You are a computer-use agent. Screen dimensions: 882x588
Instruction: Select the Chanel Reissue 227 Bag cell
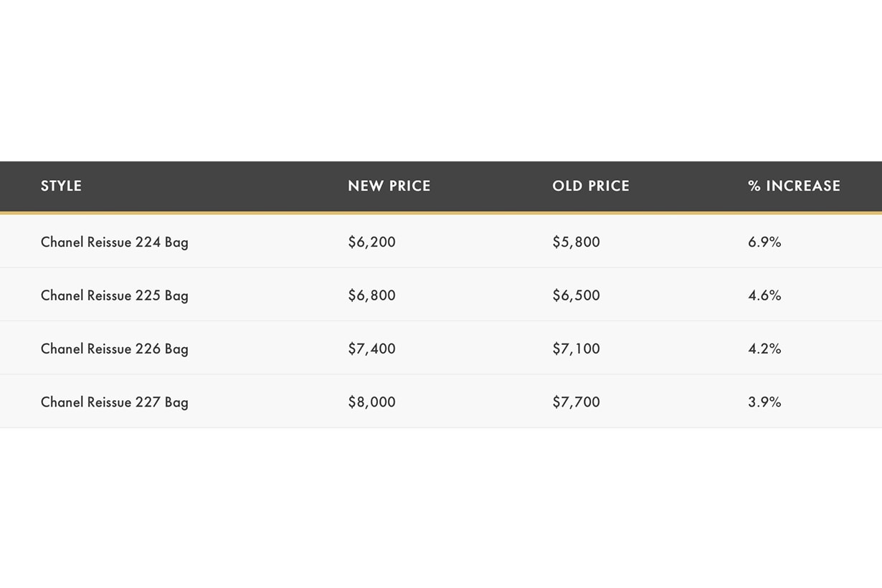pyautogui.click(x=115, y=402)
